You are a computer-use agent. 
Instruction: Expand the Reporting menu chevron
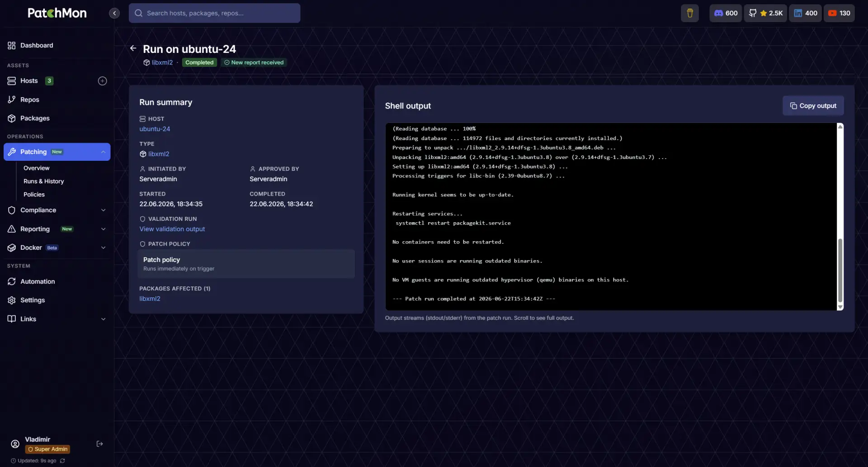(103, 229)
